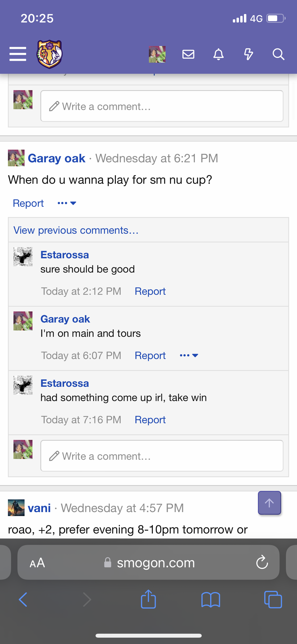Open the inbox envelope icon
297x644 pixels.
188,54
